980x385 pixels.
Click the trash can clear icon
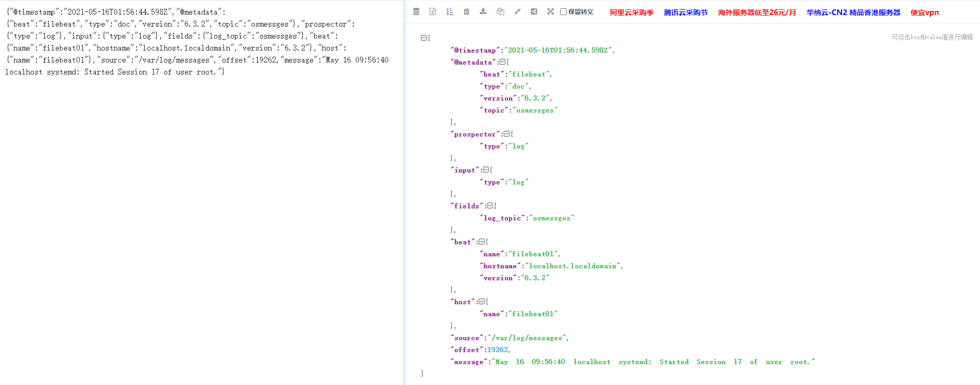466,11
